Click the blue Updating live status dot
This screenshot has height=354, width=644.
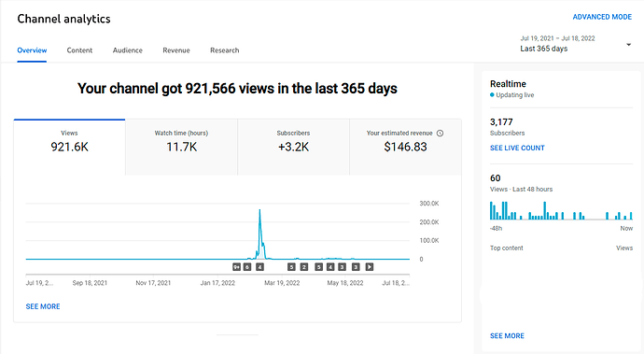pos(492,95)
